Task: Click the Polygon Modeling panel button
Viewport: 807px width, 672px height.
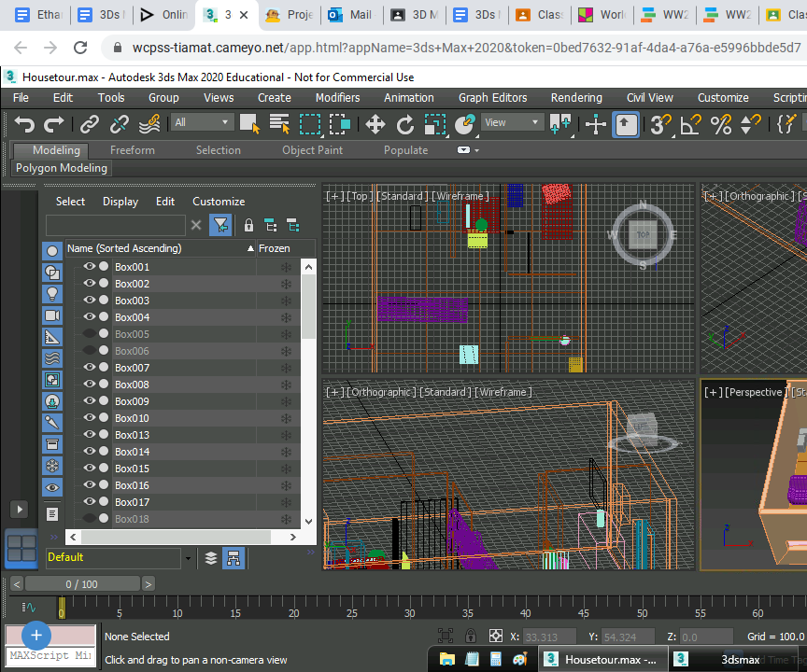Action: (x=61, y=168)
